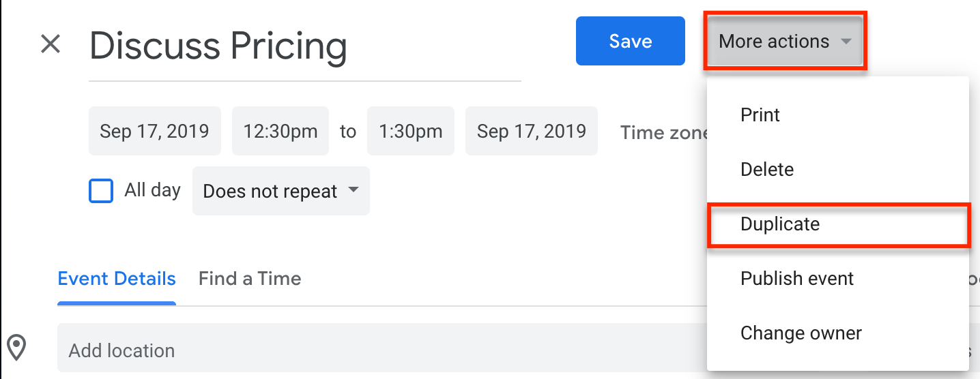Expand the Does not repeat dropdown

pyautogui.click(x=280, y=191)
